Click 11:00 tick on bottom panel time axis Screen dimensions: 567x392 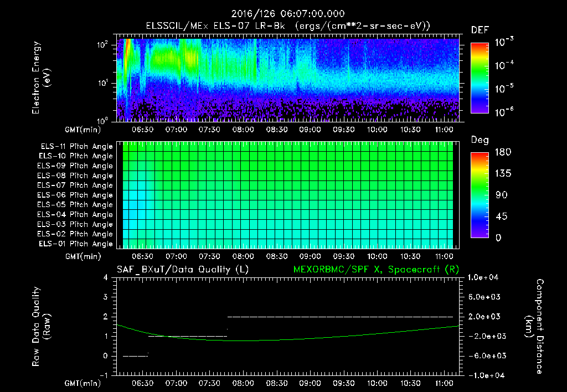[x=444, y=383]
